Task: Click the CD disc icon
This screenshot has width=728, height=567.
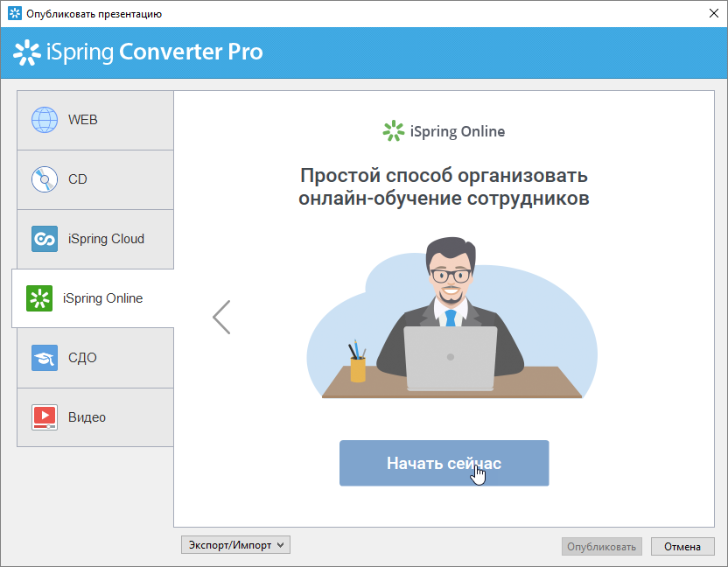Action: point(45,179)
